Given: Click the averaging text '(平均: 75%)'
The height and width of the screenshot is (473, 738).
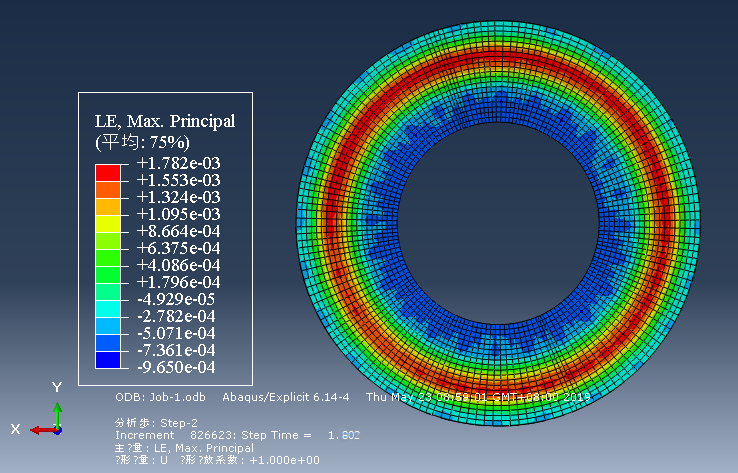Looking at the screenshot, I should 143,142.
